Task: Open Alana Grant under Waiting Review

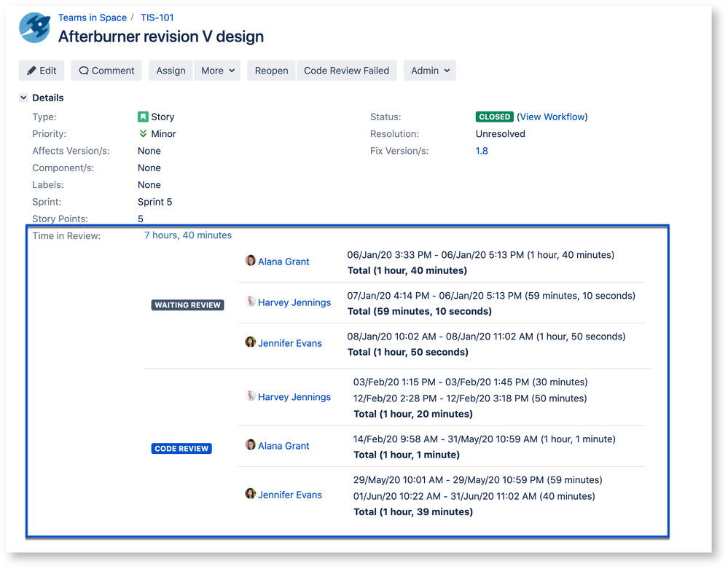Action: (283, 262)
